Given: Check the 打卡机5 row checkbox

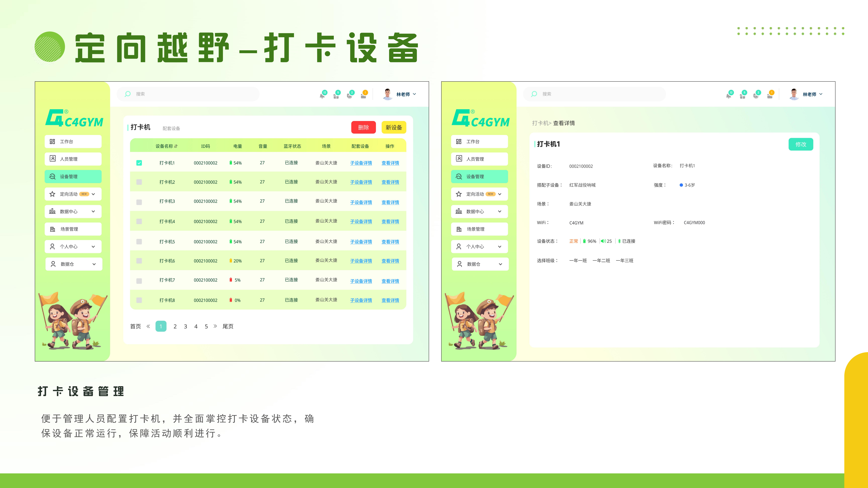Looking at the screenshot, I should [139, 242].
